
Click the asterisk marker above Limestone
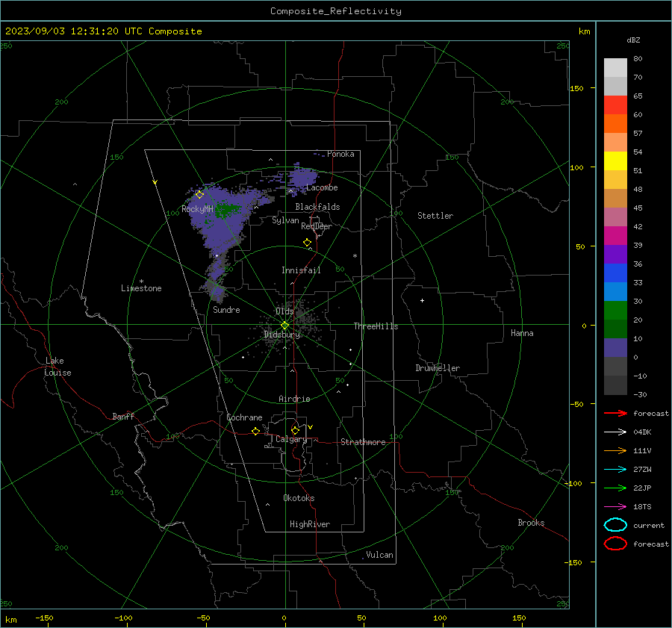tap(141, 282)
